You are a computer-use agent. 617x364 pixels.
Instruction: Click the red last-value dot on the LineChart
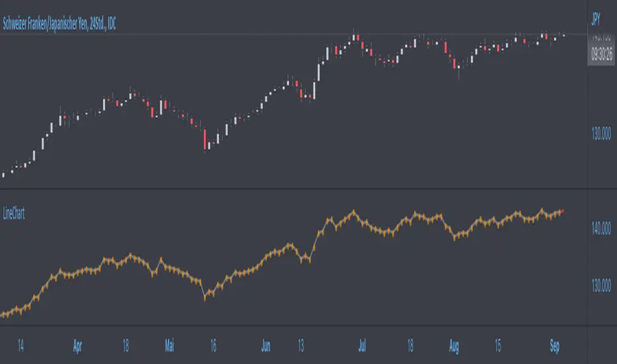562,211
